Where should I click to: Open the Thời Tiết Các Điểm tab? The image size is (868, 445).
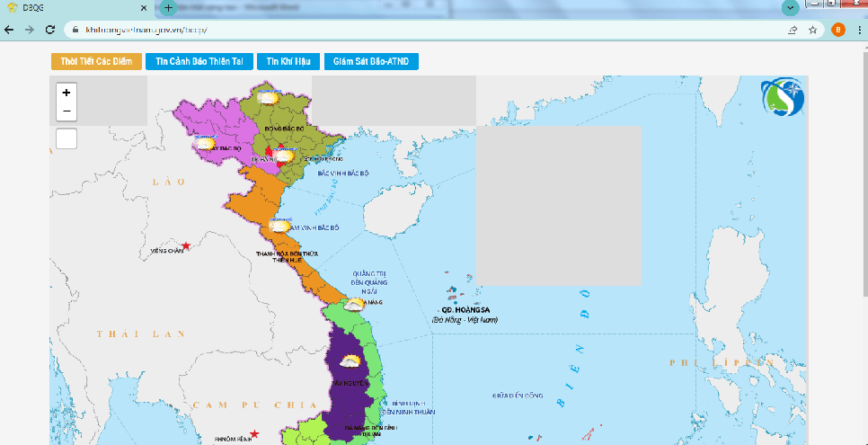tap(96, 61)
